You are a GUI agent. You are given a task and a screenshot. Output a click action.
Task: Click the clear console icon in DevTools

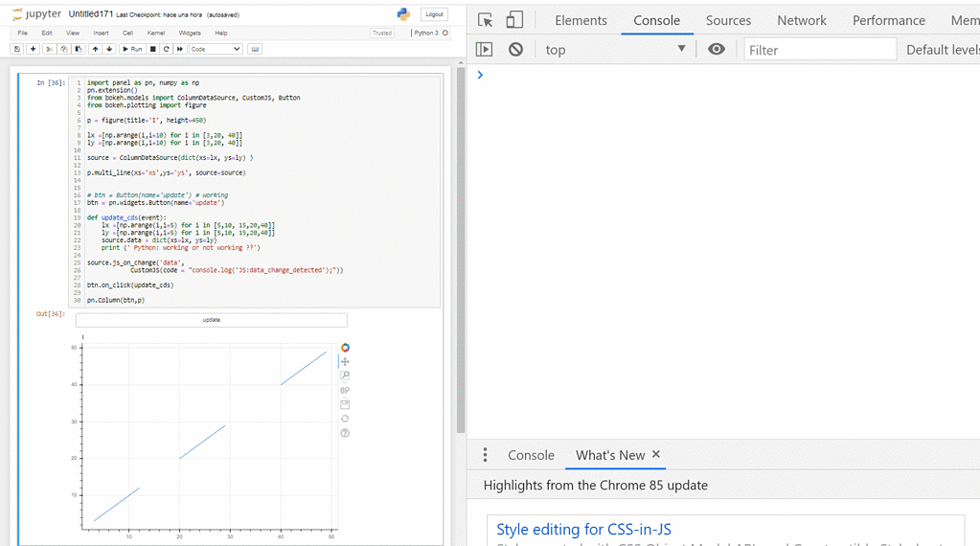(x=515, y=50)
